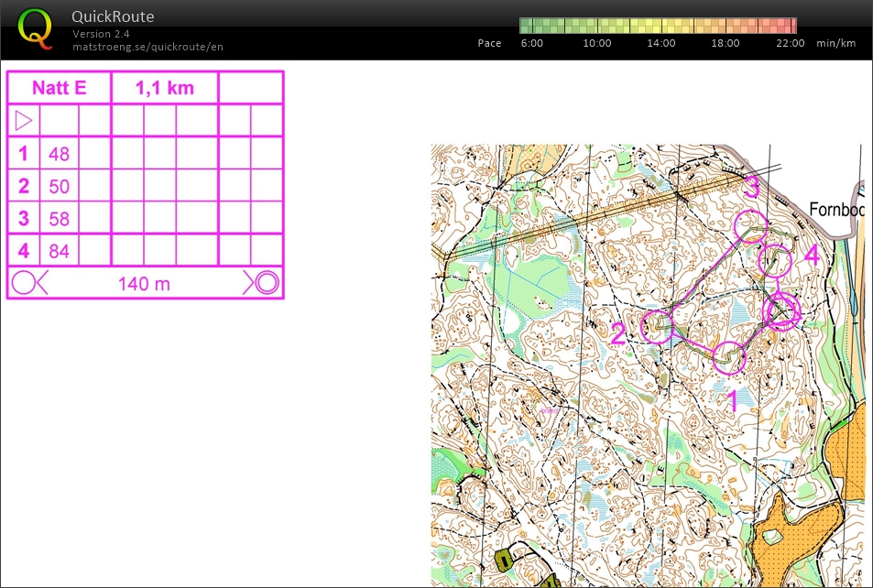
Task: Click control row number 3 in table
Action: [24, 218]
